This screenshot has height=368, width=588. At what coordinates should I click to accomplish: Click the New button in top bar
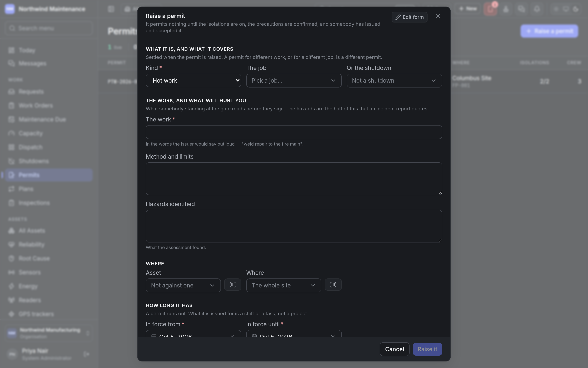tap(468, 9)
